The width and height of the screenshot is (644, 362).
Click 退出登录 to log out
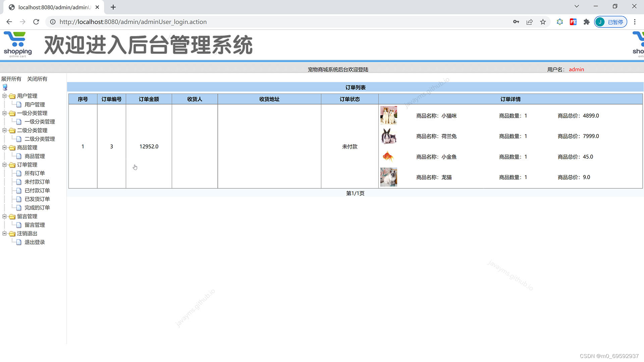pos(35,242)
